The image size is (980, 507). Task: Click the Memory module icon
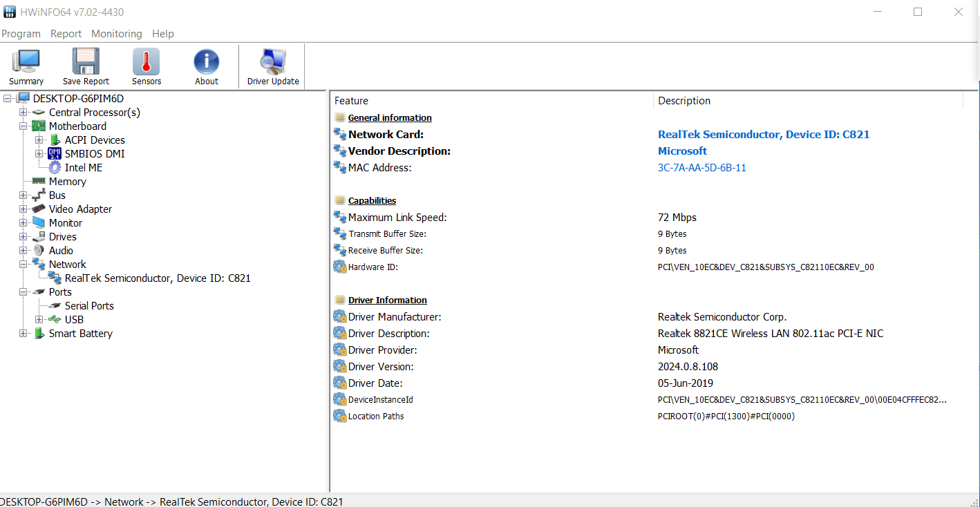(x=39, y=181)
